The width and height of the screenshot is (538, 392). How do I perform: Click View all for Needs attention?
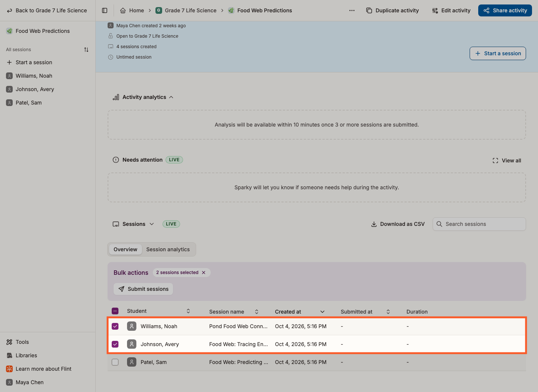click(507, 161)
